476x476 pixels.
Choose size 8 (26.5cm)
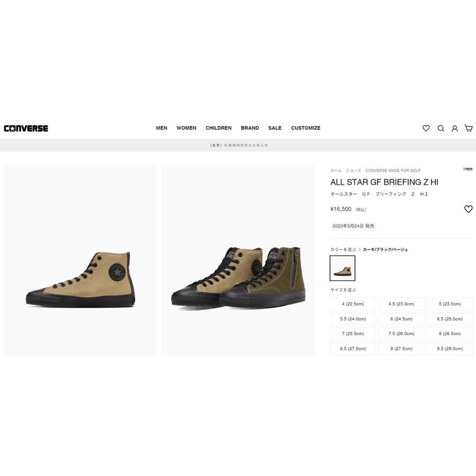point(450,334)
